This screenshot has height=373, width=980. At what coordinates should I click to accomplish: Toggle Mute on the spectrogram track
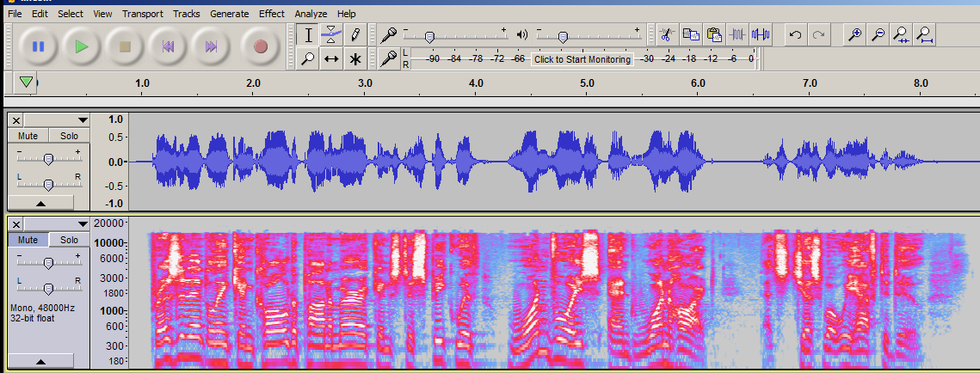[x=28, y=240]
